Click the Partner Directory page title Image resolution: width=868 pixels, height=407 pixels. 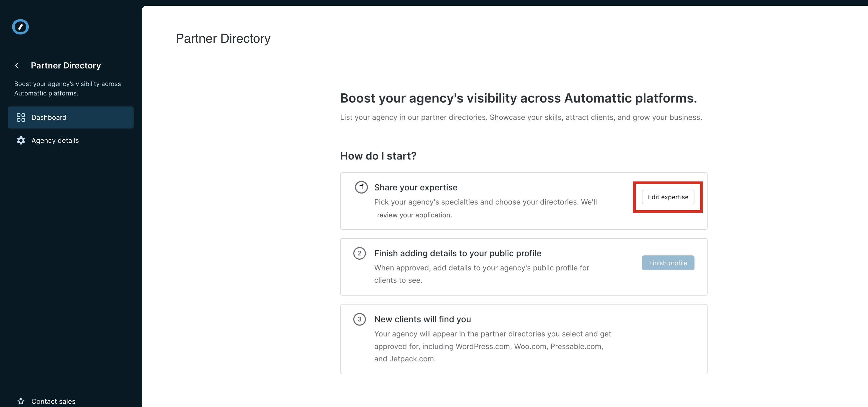(223, 39)
